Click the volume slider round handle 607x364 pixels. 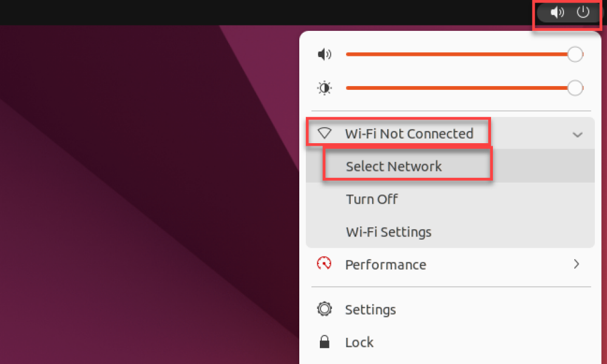[x=575, y=55]
